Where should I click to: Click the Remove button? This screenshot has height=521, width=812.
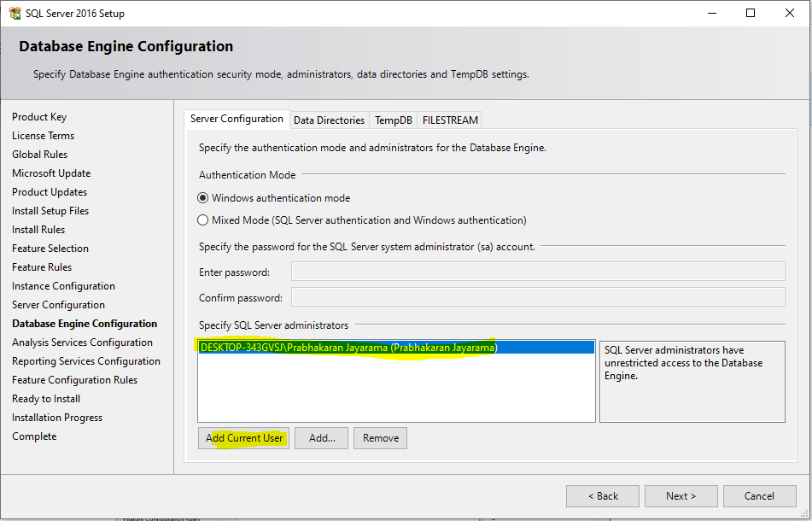click(x=381, y=438)
